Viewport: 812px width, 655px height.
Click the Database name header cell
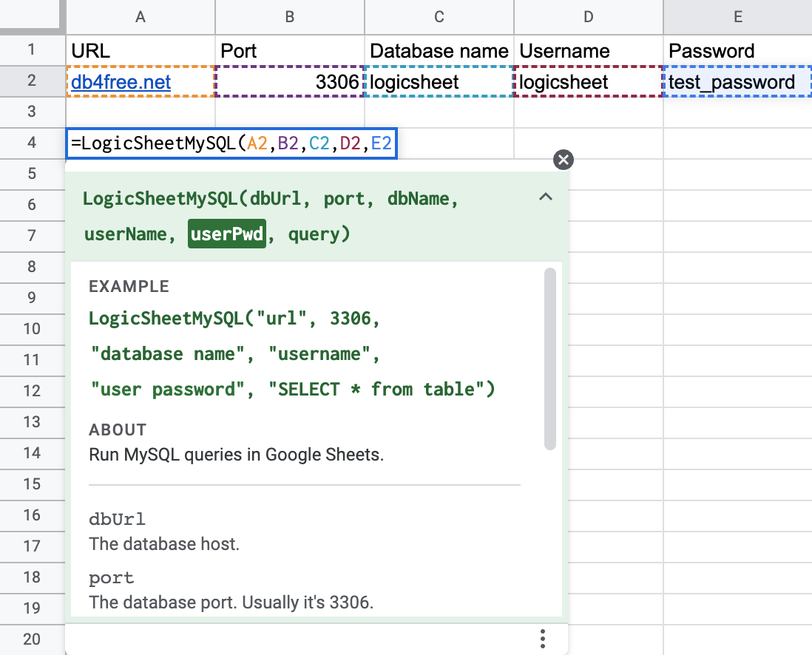tap(439, 51)
